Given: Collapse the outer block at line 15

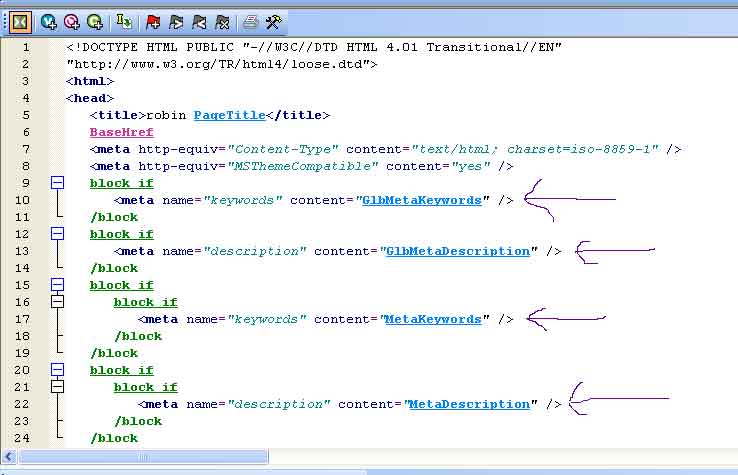Looking at the screenshot, I should click(x=57, y=285).
